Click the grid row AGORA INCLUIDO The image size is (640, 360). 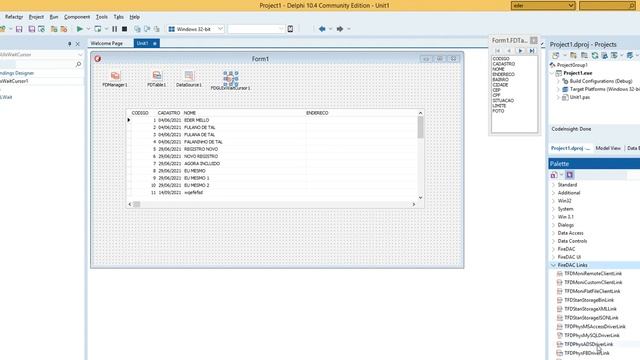pos(273,163)
